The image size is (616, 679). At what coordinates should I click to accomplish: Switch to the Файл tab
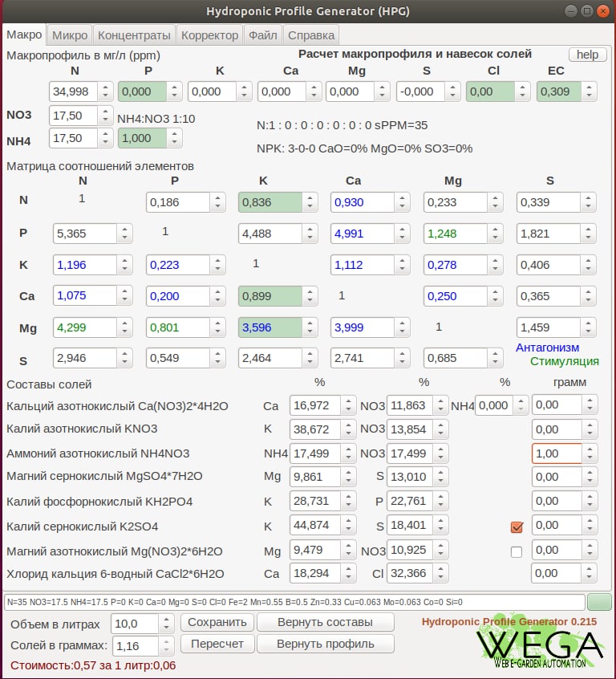[263, 35]
